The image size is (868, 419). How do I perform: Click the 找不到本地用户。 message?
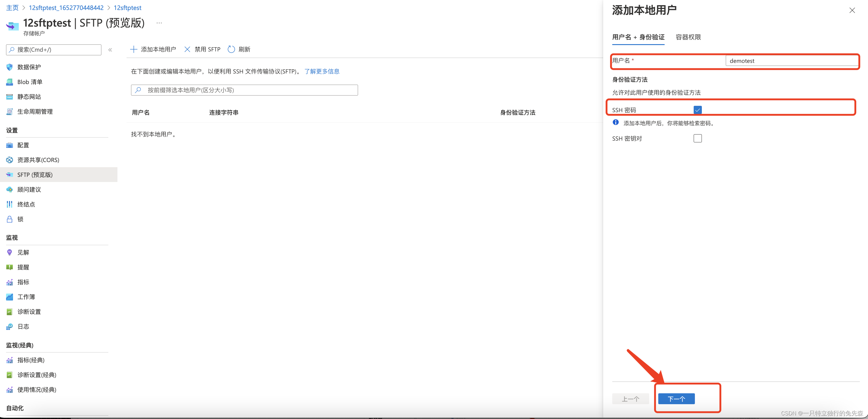(154, 134)
